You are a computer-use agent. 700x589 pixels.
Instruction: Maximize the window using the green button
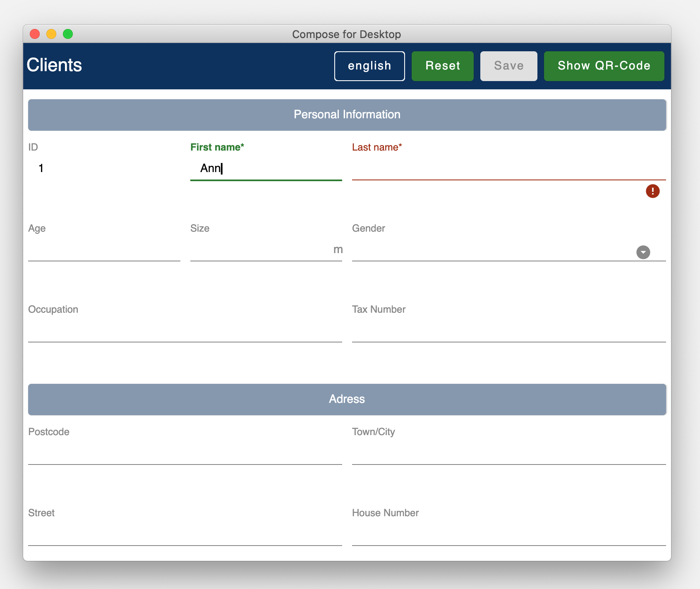tap(68, 34)
